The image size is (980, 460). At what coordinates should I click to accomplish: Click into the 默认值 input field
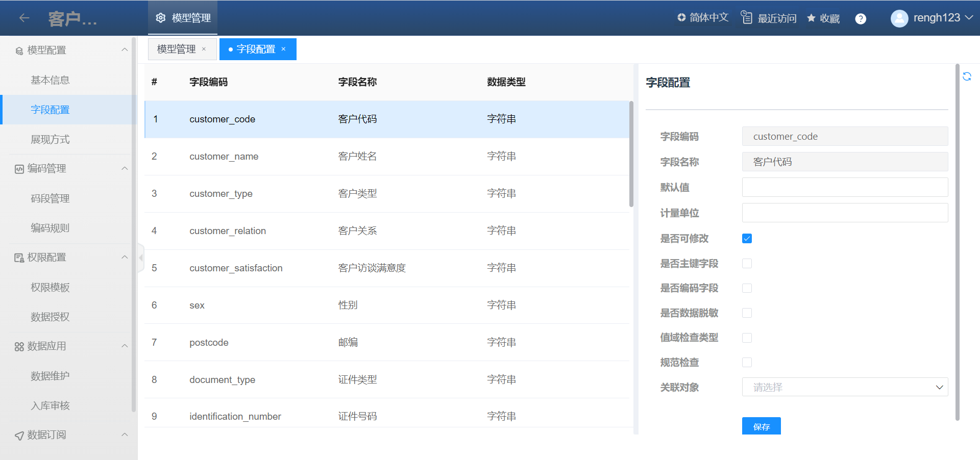pyautogui.click(x=845, y=187)
